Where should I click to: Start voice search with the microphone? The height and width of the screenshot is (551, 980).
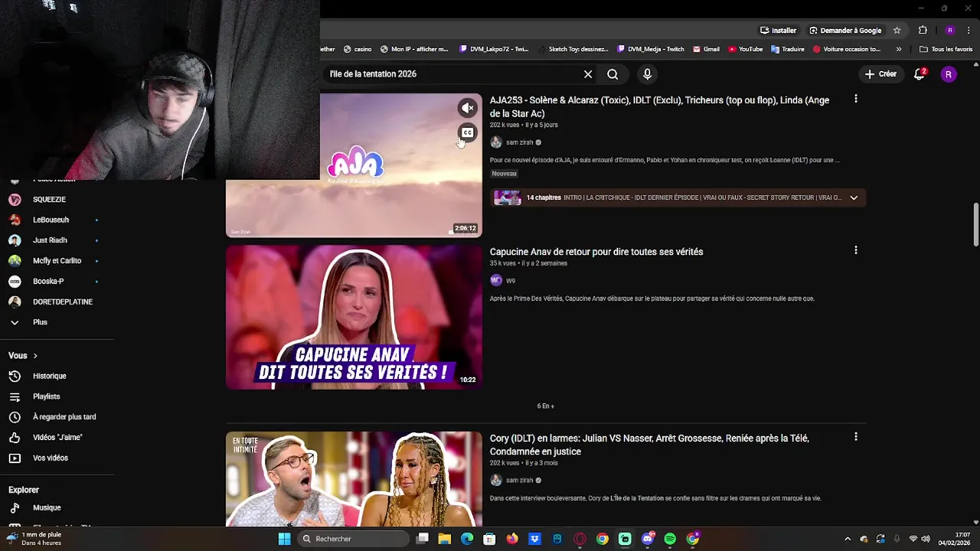tap(647, 74)
